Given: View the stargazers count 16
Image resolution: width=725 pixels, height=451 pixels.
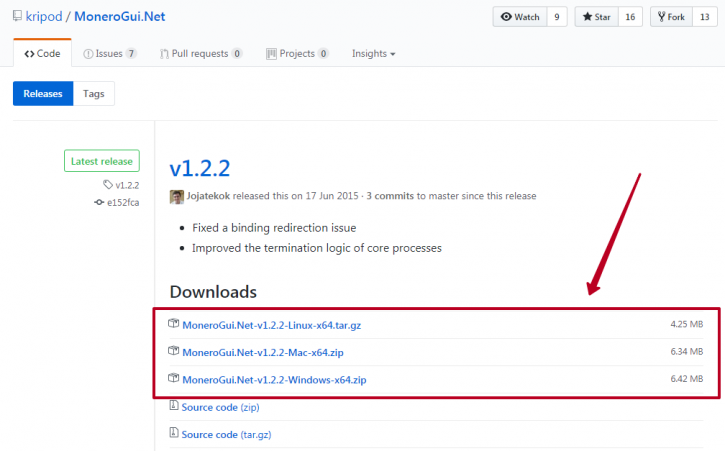Looking at the screenshot, I should 630,17.
